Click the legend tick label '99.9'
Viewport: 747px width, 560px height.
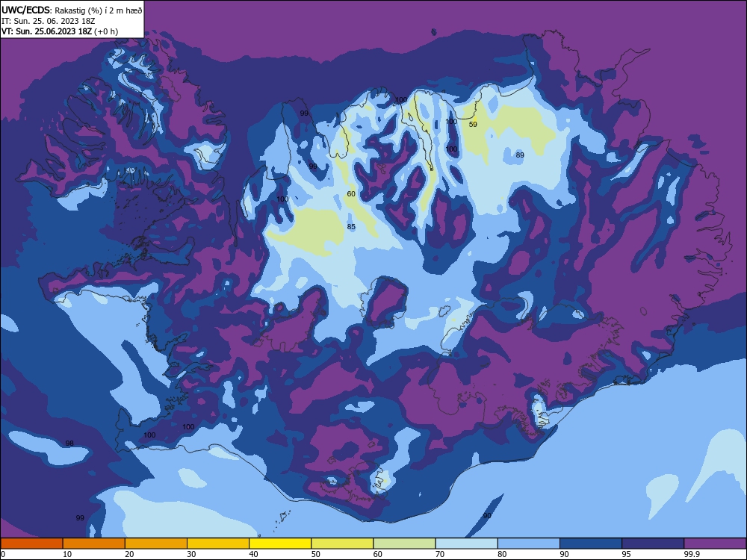[x=692, y=554]
